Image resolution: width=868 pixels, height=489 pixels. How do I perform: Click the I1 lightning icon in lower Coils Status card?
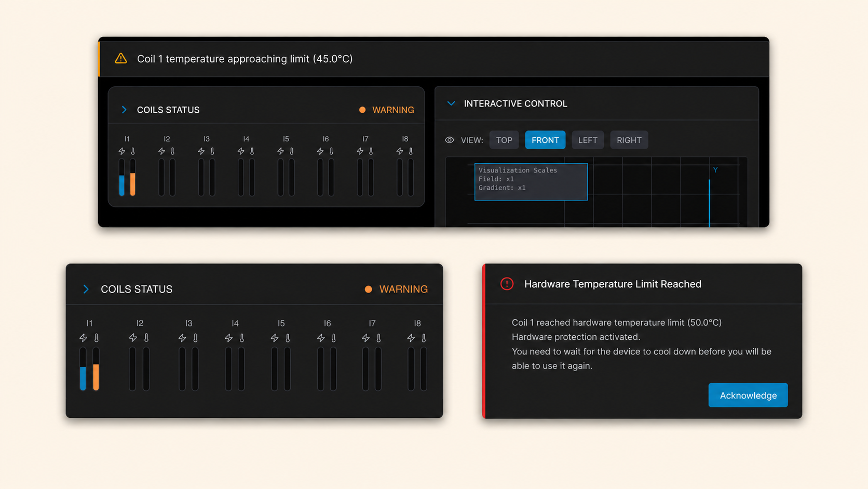83,338
